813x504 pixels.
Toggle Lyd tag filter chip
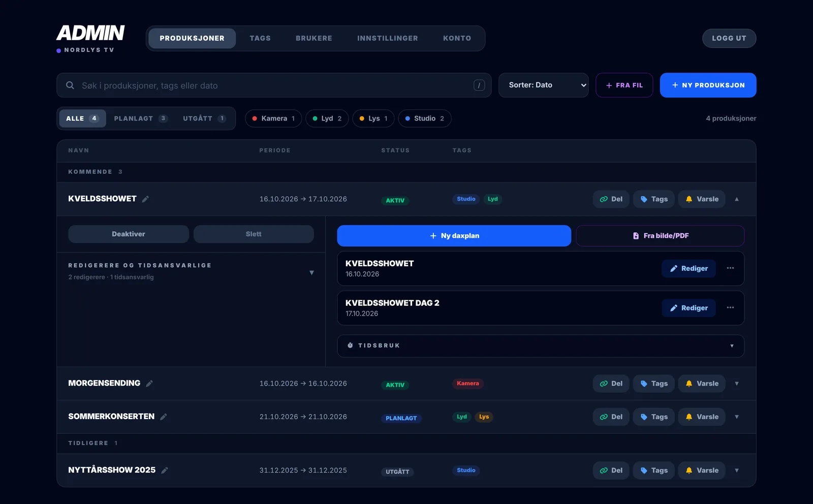[327, 118]
